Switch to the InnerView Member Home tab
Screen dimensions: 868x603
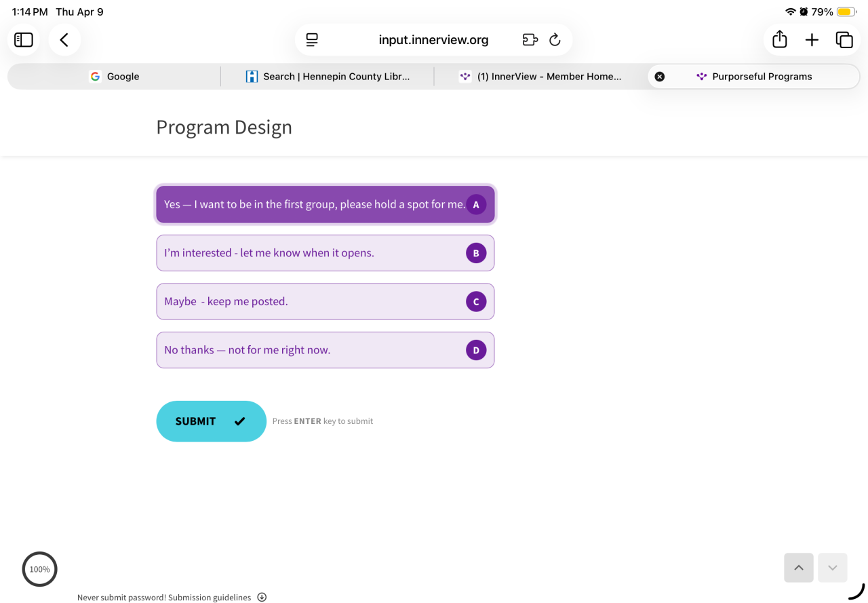(540, 77)
